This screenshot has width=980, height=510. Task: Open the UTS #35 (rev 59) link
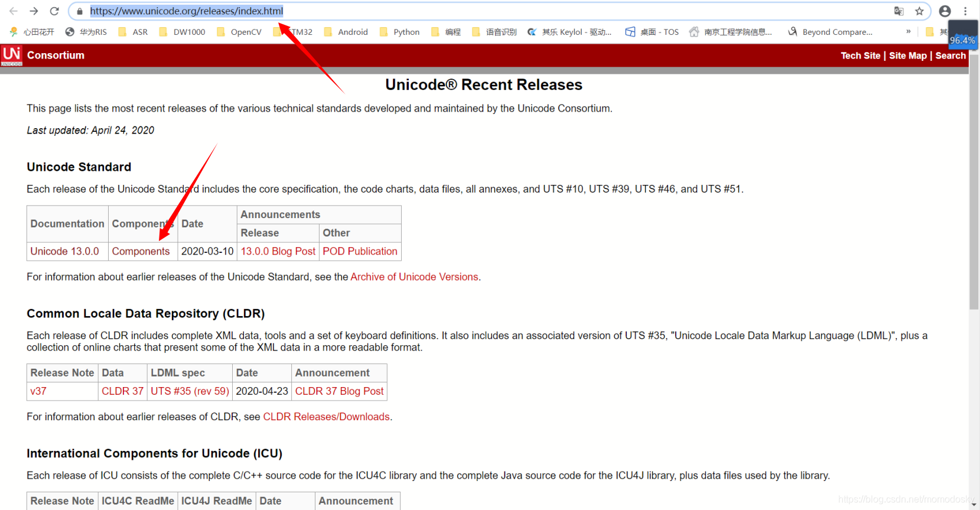coord(190,391)
